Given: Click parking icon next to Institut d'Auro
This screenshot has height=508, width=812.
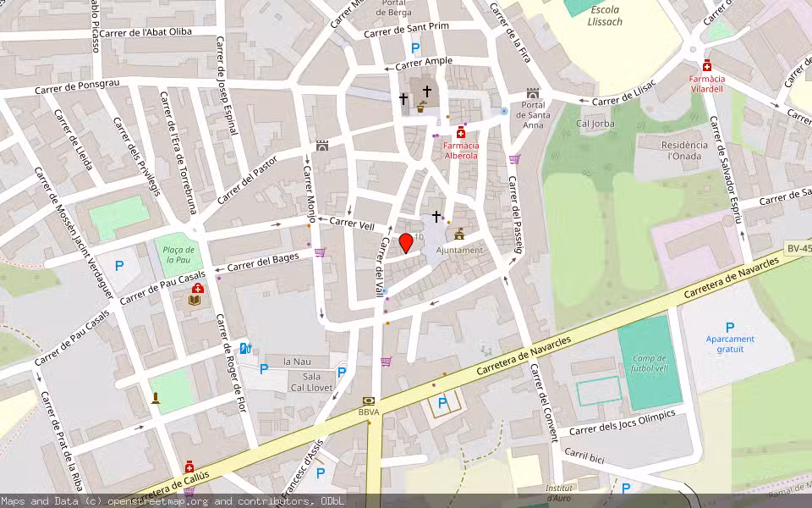Looking at the screenshot, I should click(x=626, y=488).
